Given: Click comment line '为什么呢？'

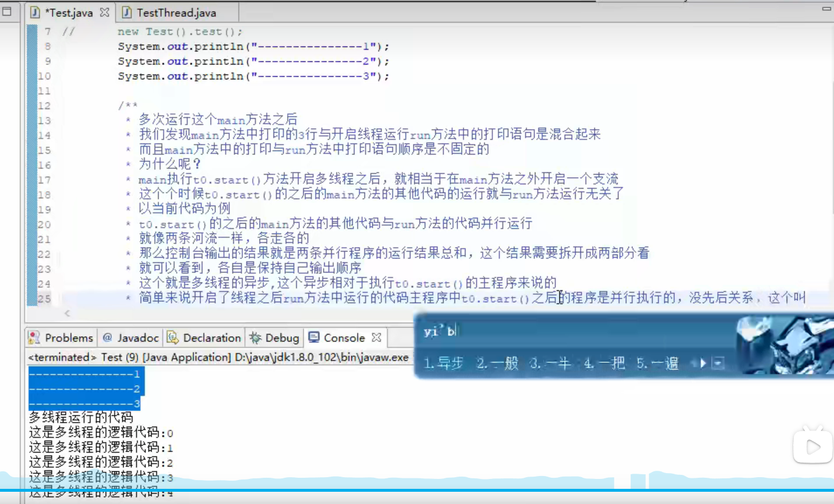Looking at the screenshot, I should click(170, 164).
